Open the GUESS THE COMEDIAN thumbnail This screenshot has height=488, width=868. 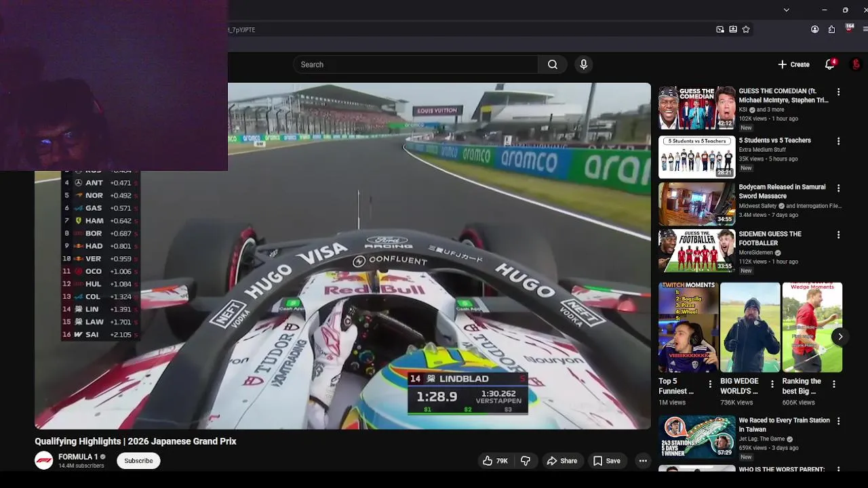click(x=696, y=108)
